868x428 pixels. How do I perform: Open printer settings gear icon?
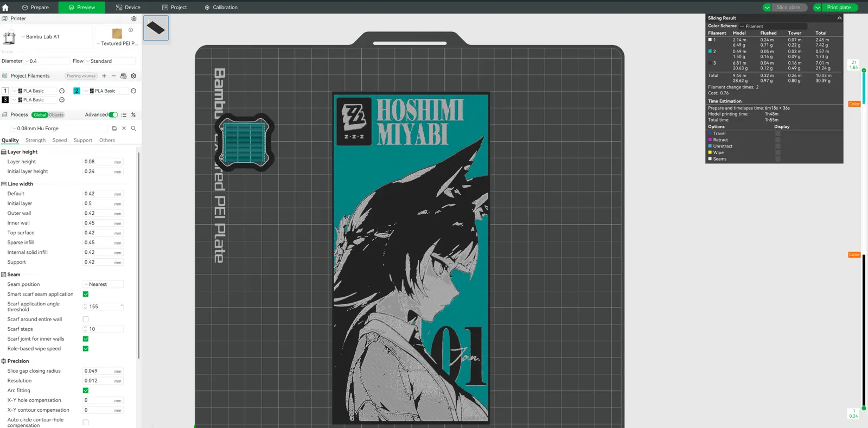pos(134,18)
